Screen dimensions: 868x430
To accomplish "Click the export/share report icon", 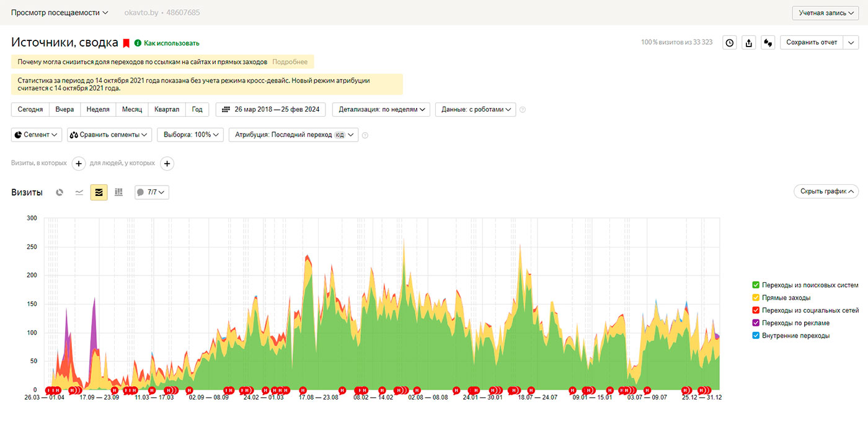I will 749,43.
